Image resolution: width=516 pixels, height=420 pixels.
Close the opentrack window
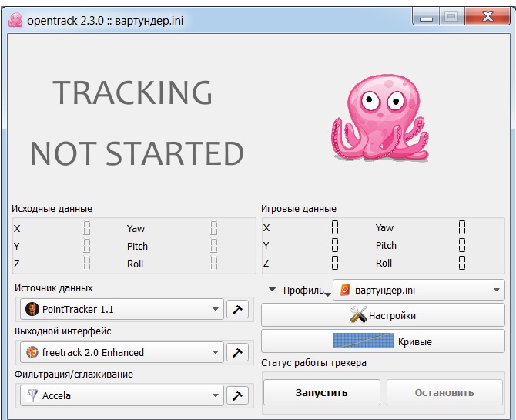pyautogui.click(x=488, y=16)
